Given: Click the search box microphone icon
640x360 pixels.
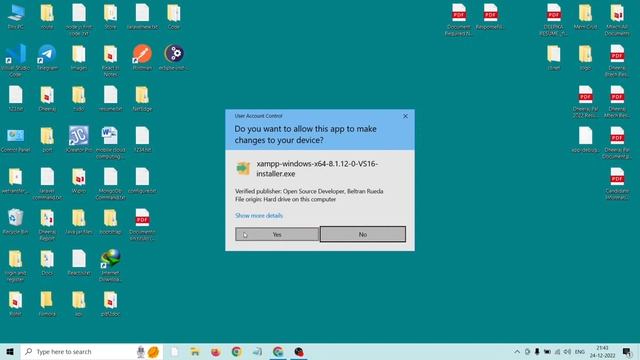Looking at the screenshot, I should [x=140, y=351].
